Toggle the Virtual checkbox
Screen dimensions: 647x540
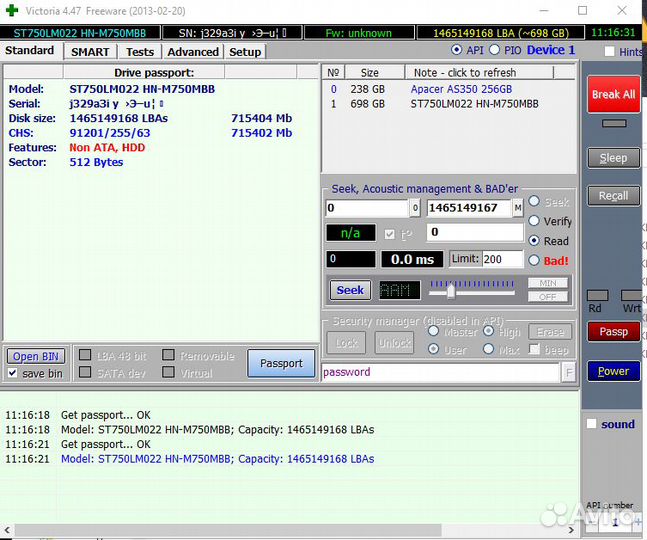[x=168, y=372]
